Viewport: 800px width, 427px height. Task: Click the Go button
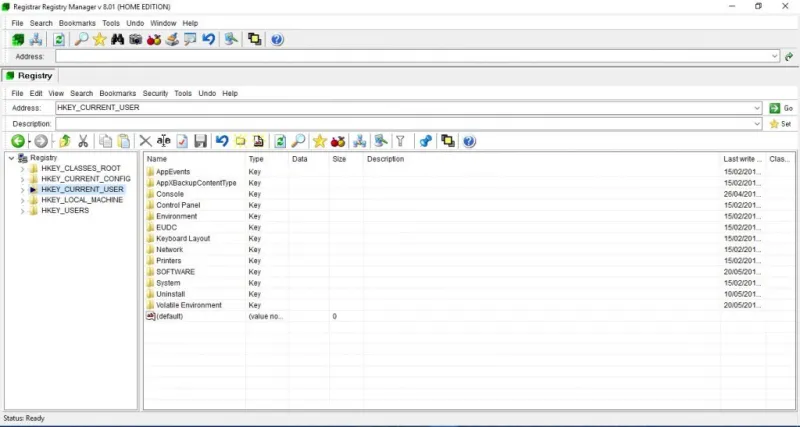[781, 108]
